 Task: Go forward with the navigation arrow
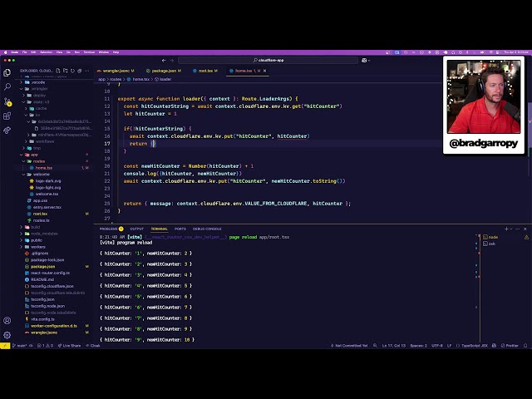[x=172, y=61]
